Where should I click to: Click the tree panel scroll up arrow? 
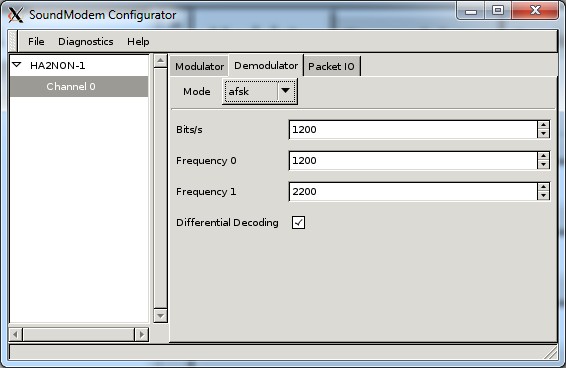[160, 61]
